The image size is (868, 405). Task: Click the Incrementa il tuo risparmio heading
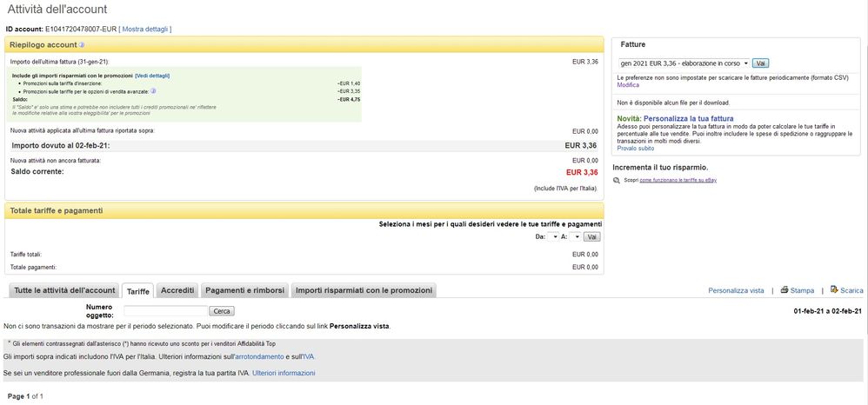[660, 167]
